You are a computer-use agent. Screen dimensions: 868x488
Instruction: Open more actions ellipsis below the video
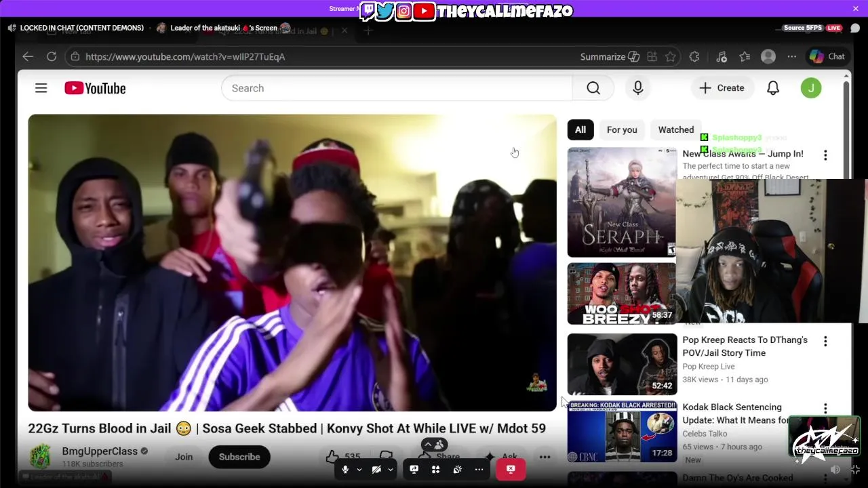click(545, 457)
